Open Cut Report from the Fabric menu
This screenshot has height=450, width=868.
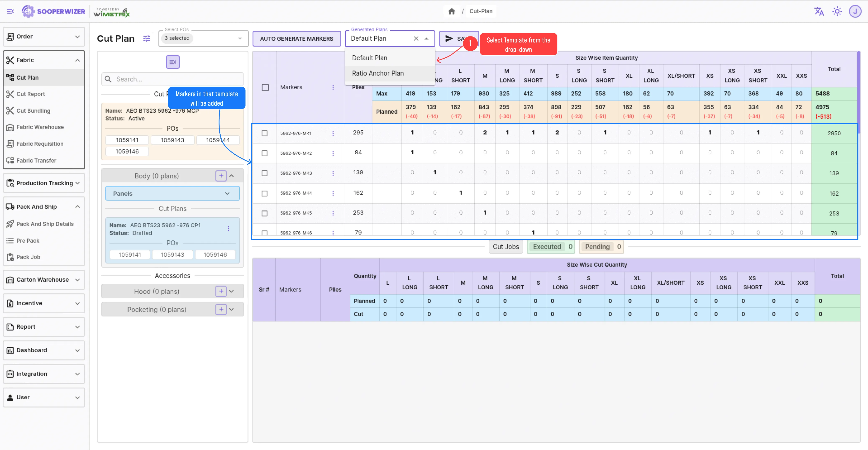[30, 94]
